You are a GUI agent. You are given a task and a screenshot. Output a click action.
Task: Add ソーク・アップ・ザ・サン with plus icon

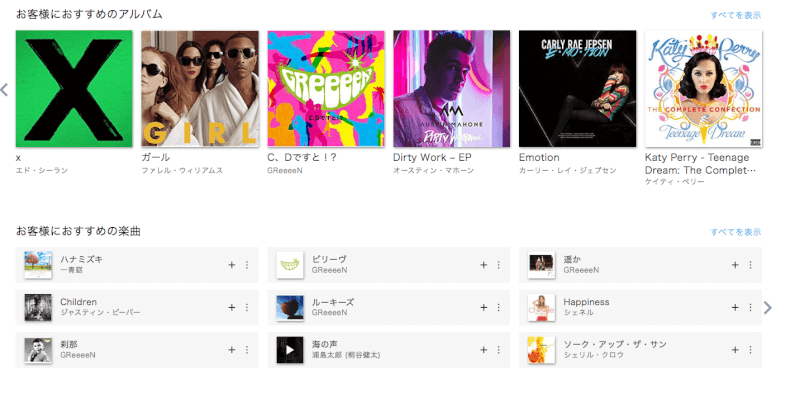[735, 350]
